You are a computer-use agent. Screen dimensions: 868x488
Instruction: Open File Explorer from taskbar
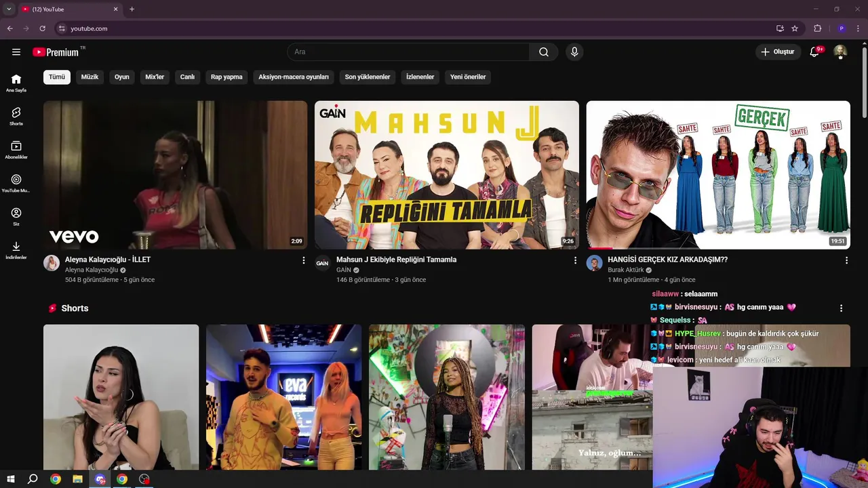pos(78,479)
